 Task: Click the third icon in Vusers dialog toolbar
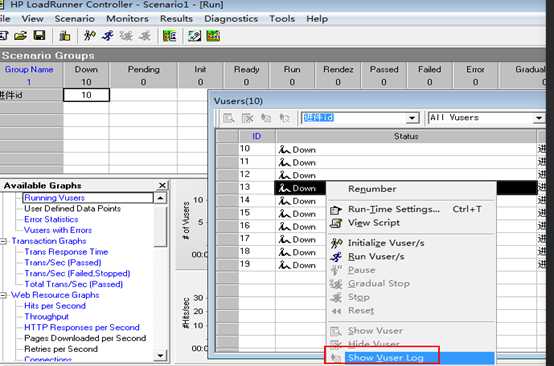tap(266, 118)
